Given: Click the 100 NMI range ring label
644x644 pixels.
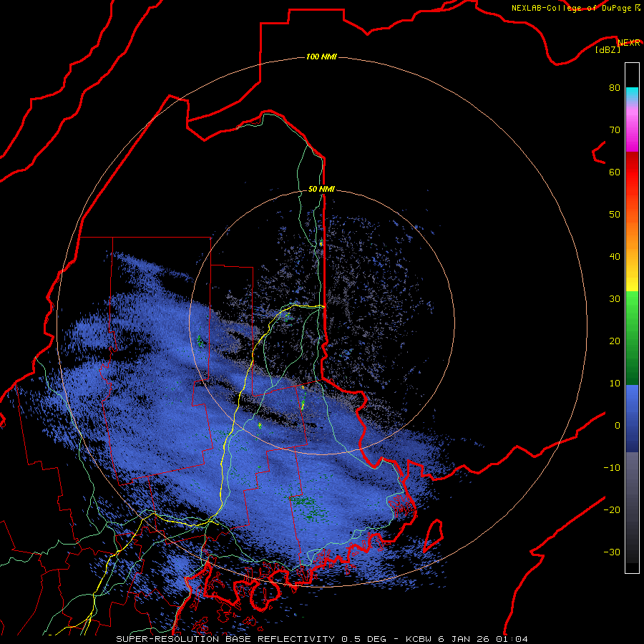Looking at the screenshot, I should click(321, 57).
